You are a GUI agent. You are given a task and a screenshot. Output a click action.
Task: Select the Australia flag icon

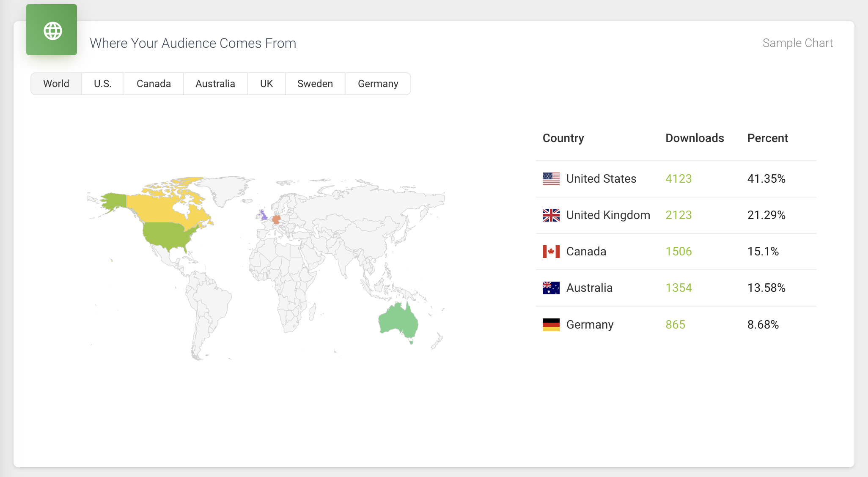pos(551,287)
